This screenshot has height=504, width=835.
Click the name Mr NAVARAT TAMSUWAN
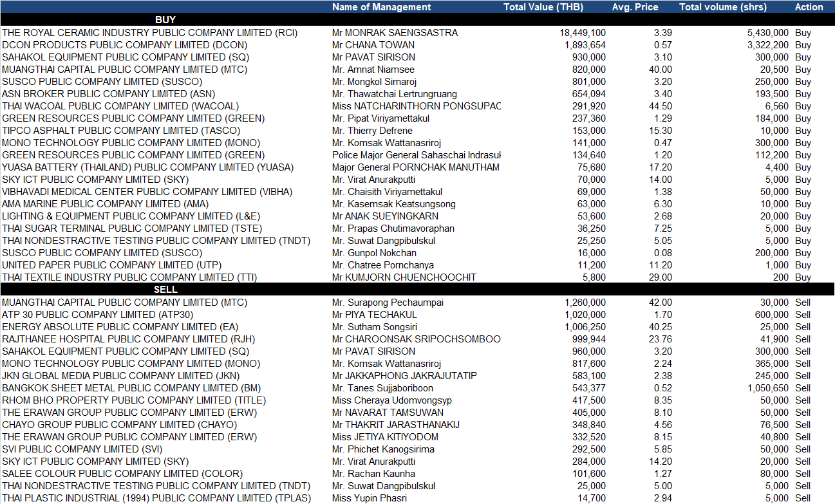click(388, 412)
